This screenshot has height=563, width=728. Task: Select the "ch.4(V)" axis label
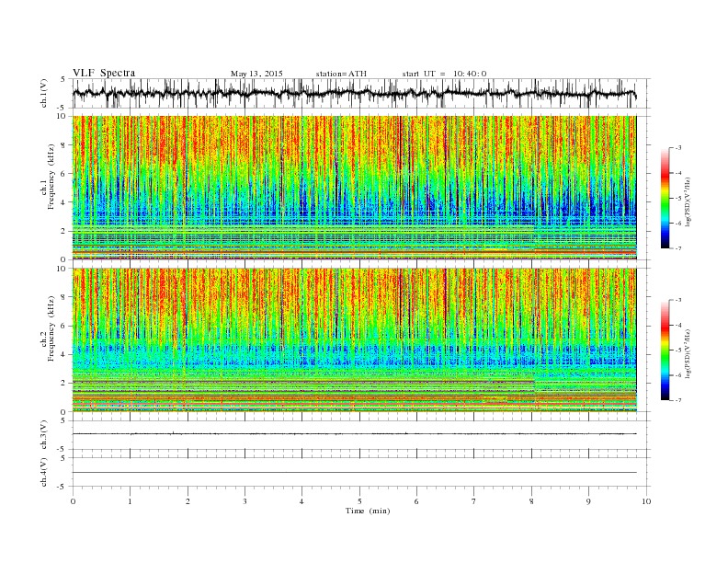coord(44,472)
